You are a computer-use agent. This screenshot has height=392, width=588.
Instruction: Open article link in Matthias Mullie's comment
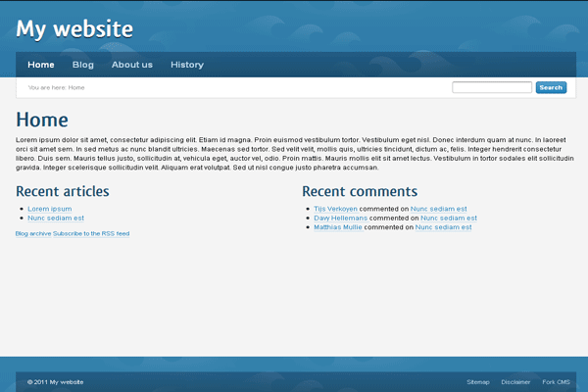(x=444, y=227)
